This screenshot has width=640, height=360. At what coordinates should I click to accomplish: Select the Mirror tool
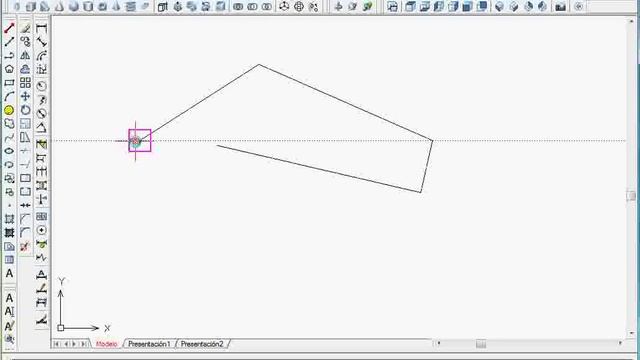click(x=25, y=56)
